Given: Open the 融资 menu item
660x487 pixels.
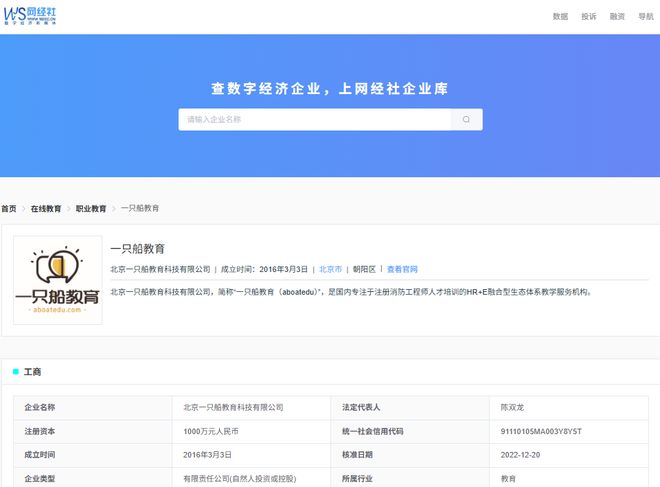Looking at the screenshot, I should point(617,16).
